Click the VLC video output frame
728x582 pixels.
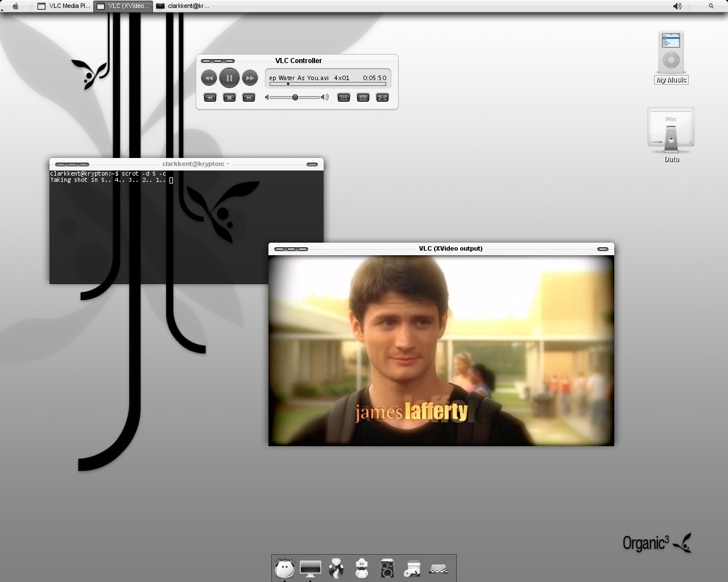441,351
